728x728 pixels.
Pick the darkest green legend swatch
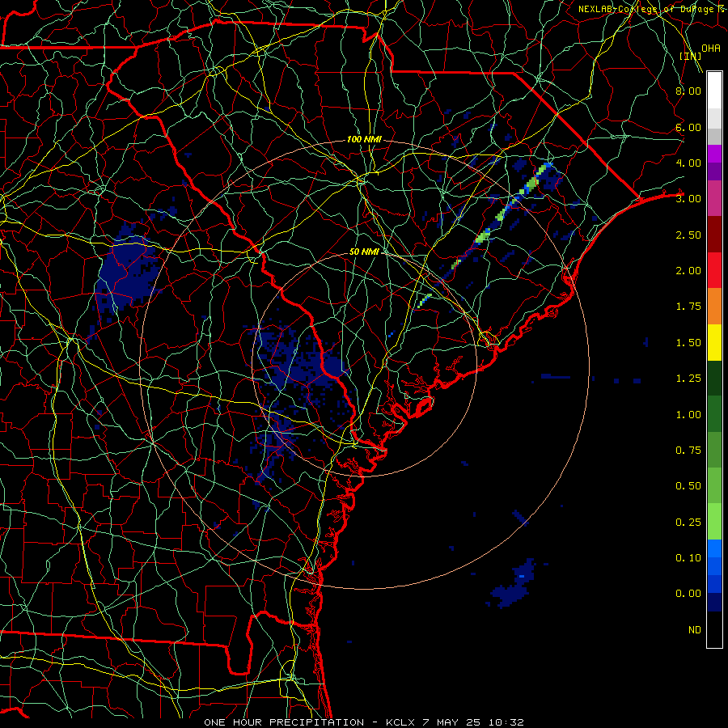[x=714, y=379]
